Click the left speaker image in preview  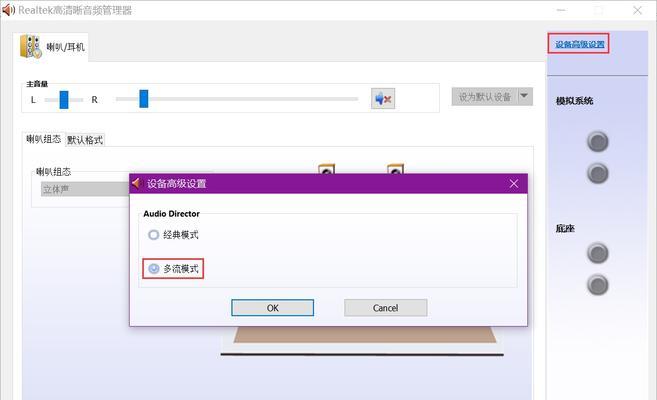point(326,169)
